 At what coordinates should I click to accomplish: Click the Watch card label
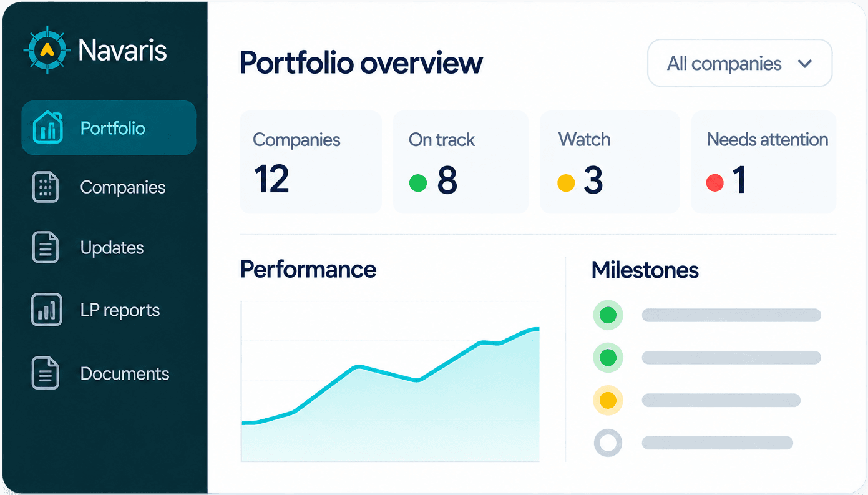click(585, 140)
